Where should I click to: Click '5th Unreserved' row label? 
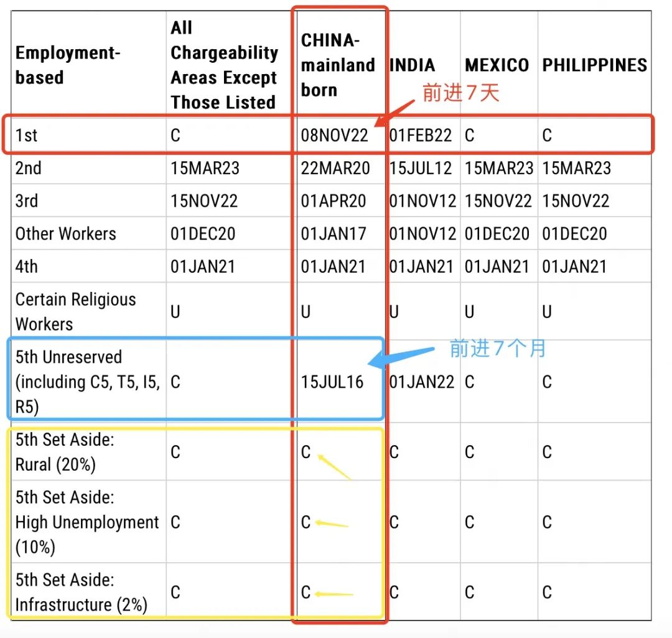88,382
